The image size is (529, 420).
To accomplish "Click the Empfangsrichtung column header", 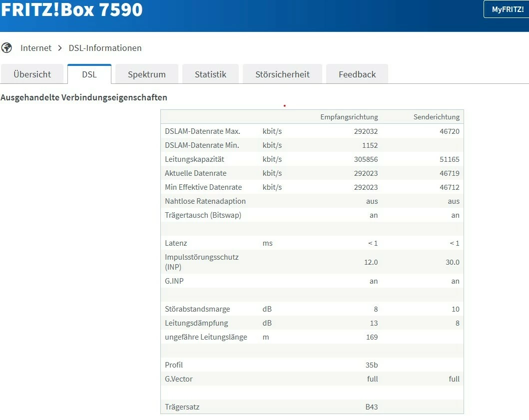I will [x=349, y=117].
